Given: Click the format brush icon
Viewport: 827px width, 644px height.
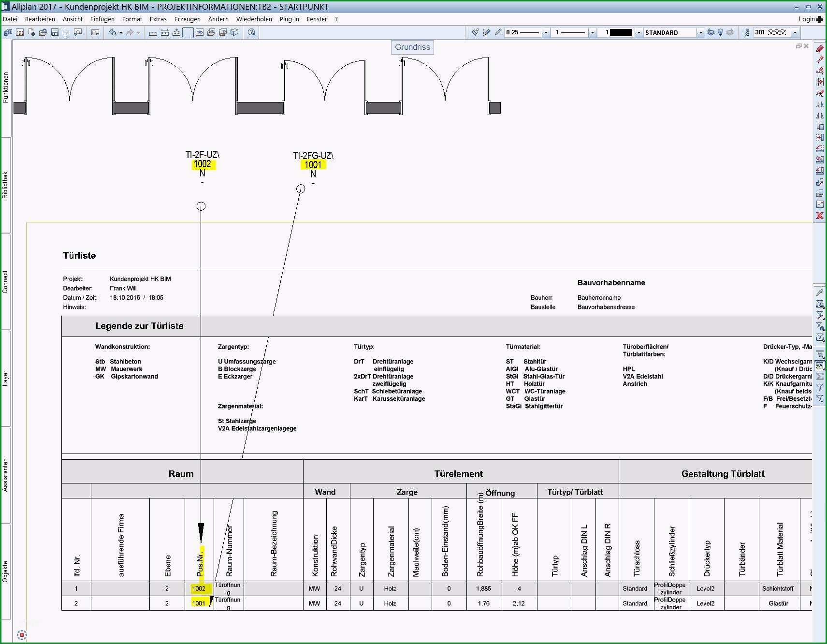Looking at the screenshot, I should pyautogui.click(x=475, y=32).
